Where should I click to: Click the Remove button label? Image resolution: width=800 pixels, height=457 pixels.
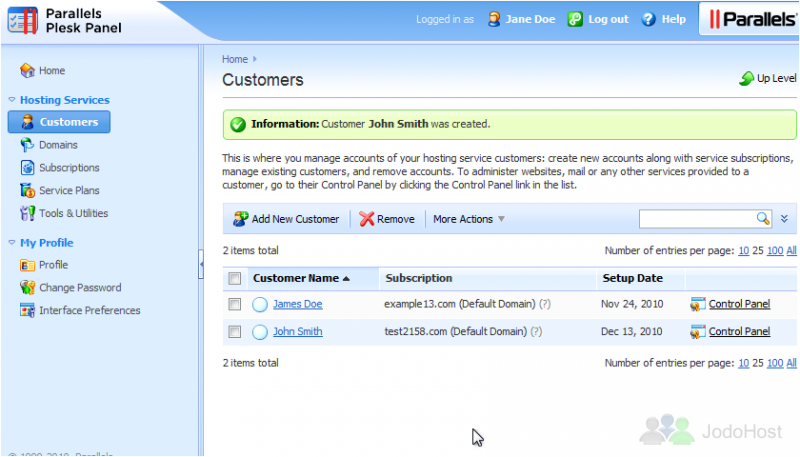click(x=396, y=219)
